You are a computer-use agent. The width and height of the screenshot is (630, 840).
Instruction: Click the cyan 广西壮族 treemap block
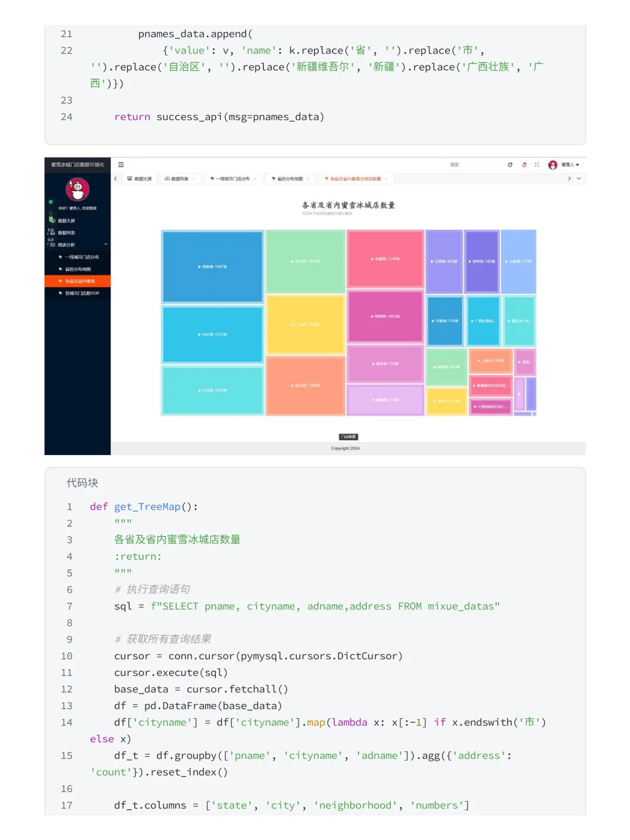(484, 321)
